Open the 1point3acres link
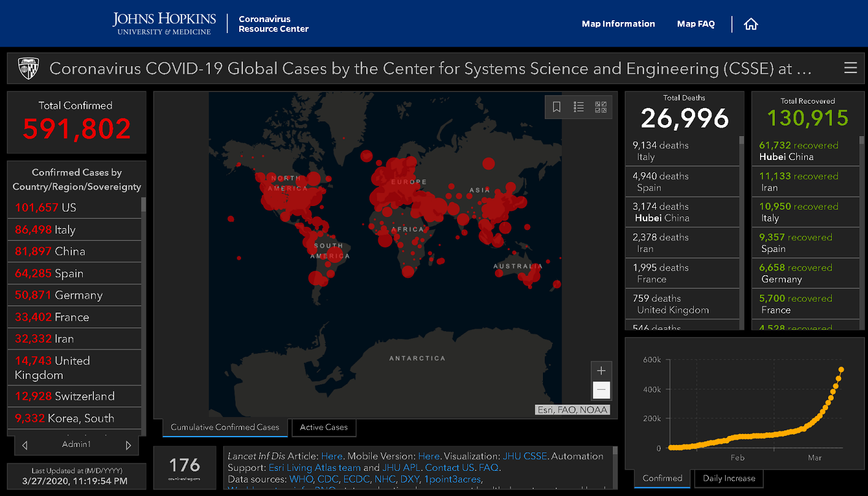868x496 pixels. click(x=453, y=479)
